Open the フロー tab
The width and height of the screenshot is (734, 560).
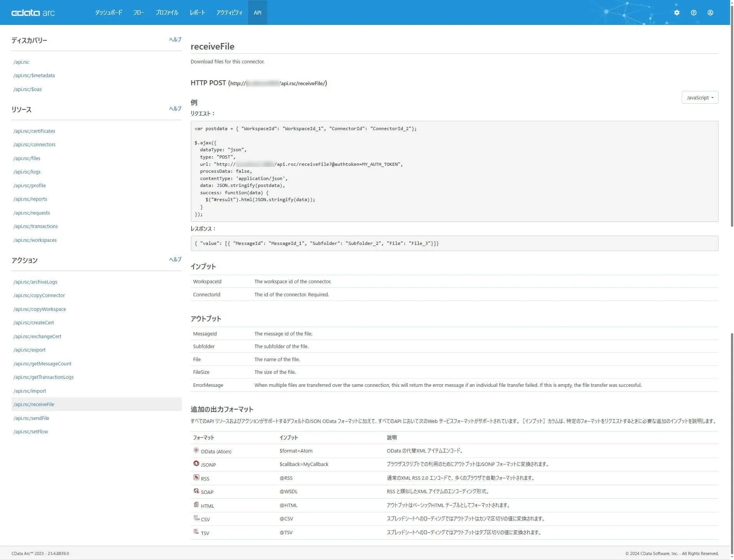point(139,13)
